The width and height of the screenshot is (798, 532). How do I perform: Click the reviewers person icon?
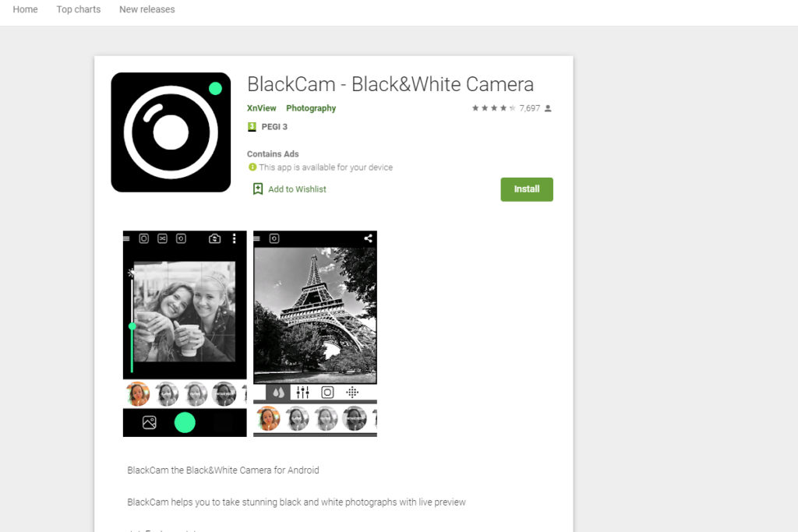pos(548,108)
